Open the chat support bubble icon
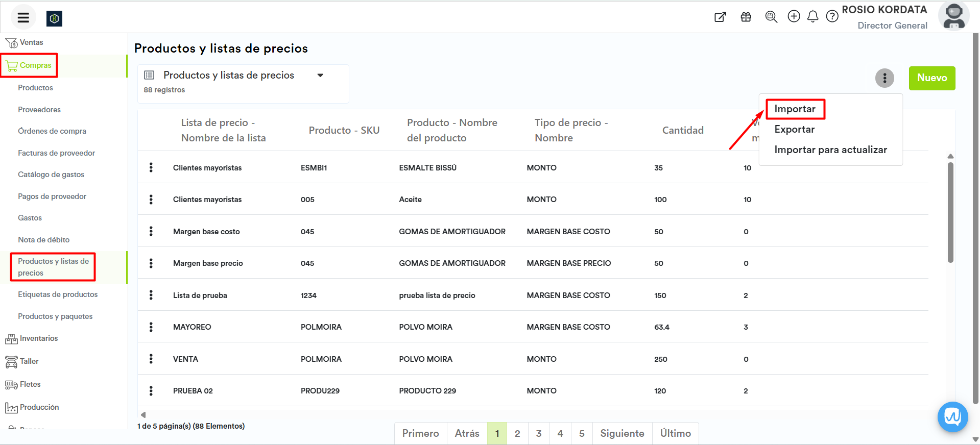The image size is (980, 445). point(952,417)
